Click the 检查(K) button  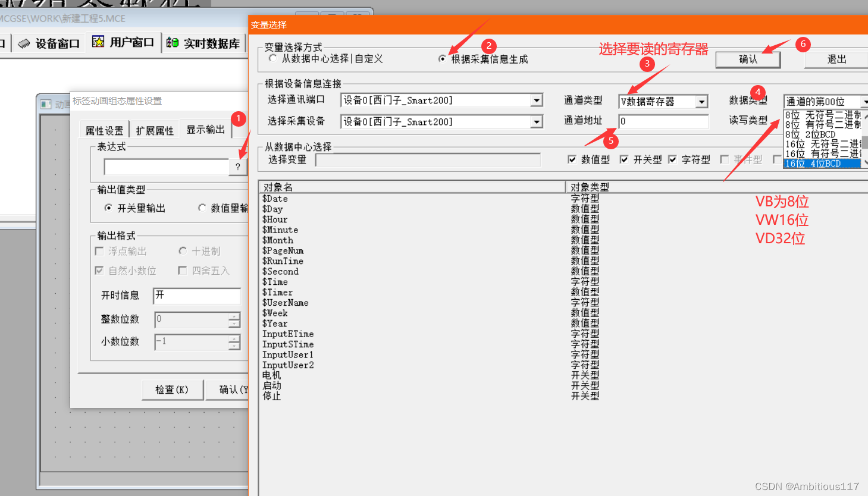[172, 390]
